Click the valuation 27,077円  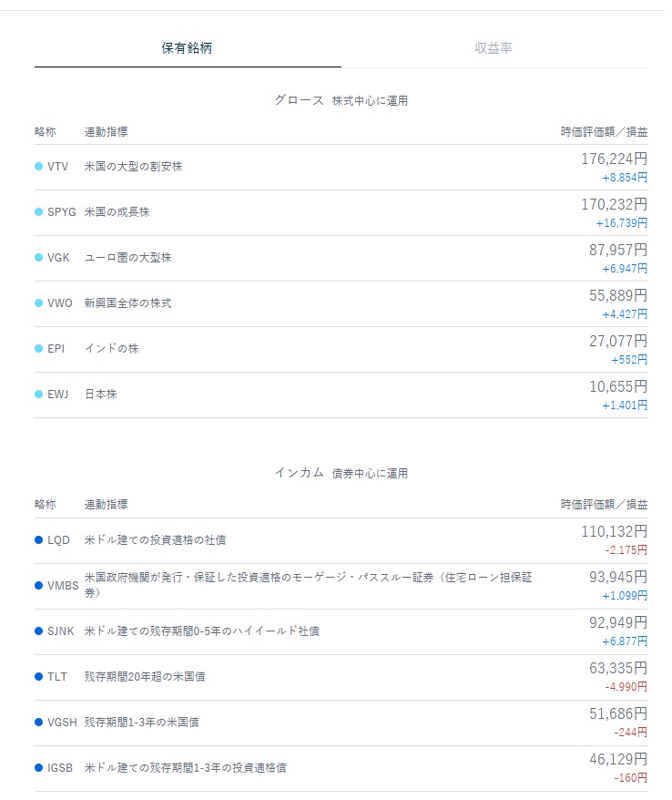click(x=618, y=341)
